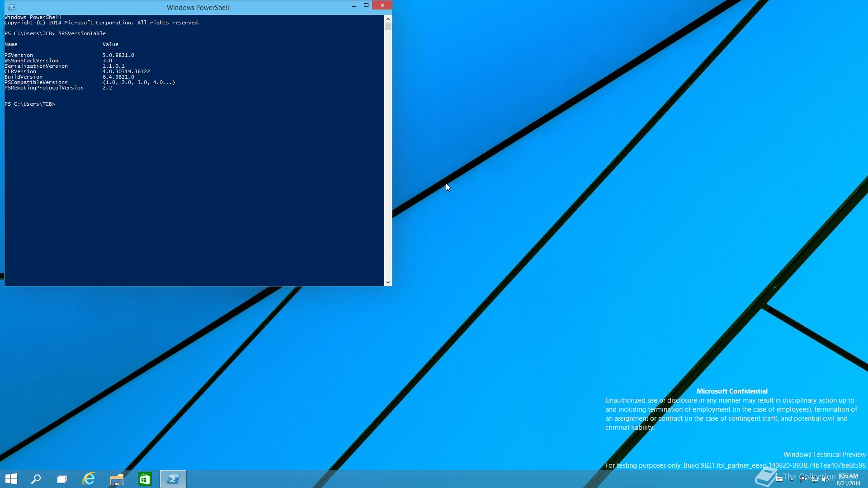Click the PowerShell scrollbar thumb
868x488 pixels.
[x=388, y=26]
